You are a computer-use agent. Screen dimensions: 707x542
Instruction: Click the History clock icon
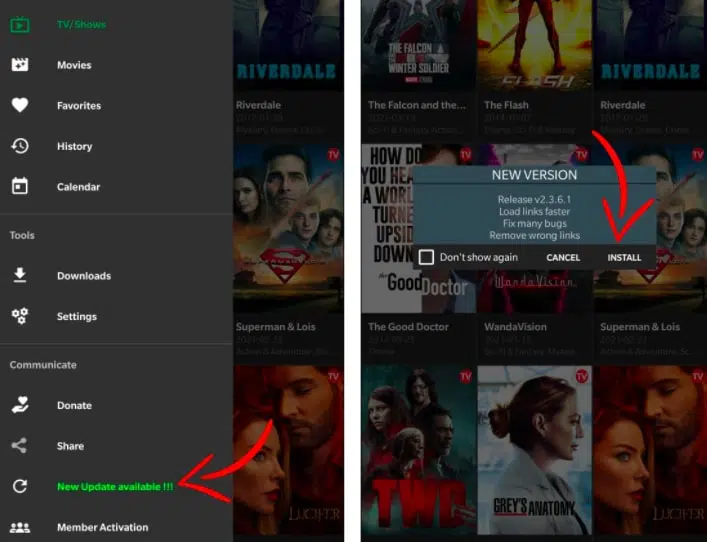click(20, 146)
